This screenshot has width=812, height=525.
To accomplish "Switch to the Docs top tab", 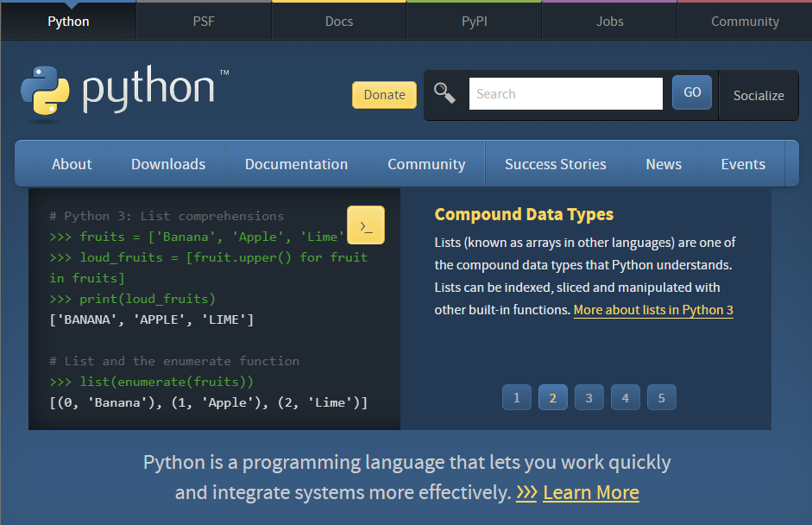I will pyautogui.click(x=339, y=22).
